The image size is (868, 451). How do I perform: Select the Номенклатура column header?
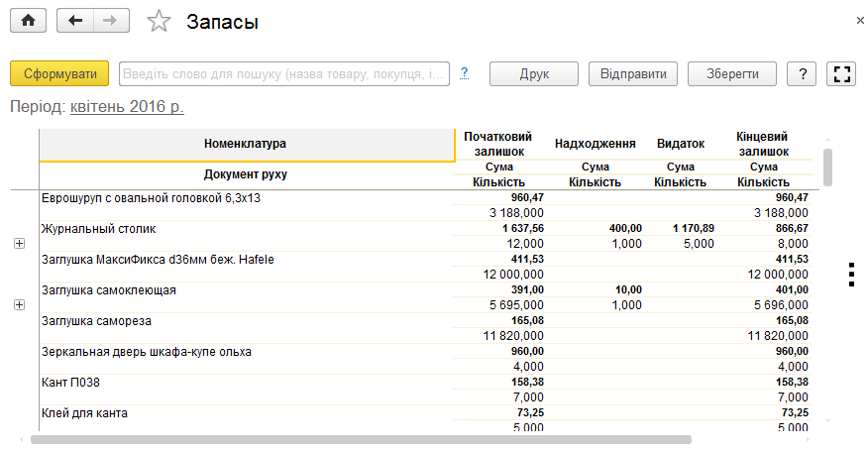247,145
